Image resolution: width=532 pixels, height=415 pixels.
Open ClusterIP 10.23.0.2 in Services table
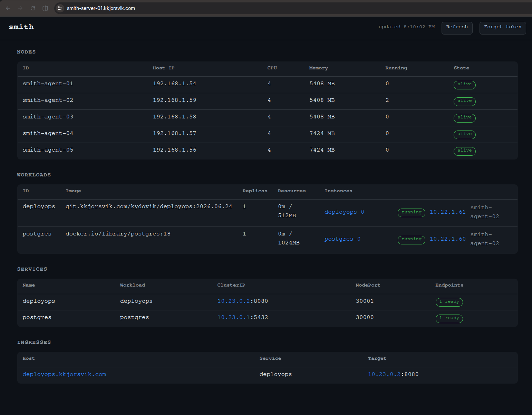pyautogui.click(x=233, y=301)
